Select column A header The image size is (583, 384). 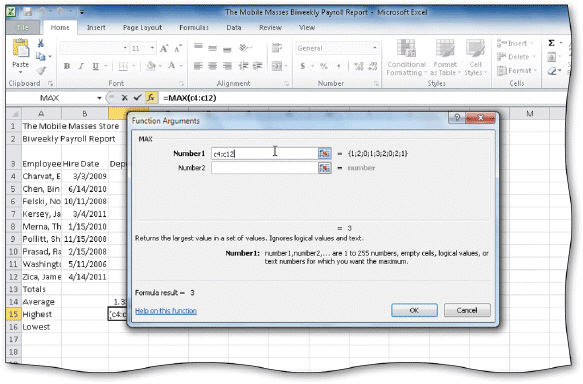41,113
